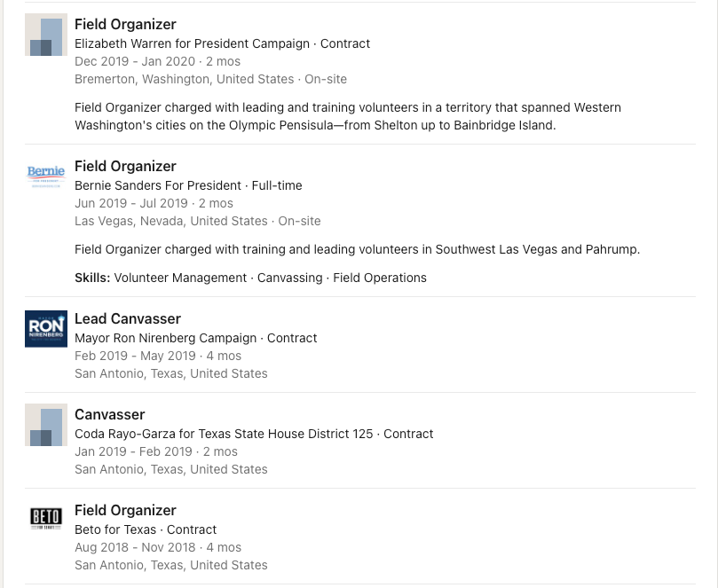Click the BETO logo in the last entry

tap(45, 518)
